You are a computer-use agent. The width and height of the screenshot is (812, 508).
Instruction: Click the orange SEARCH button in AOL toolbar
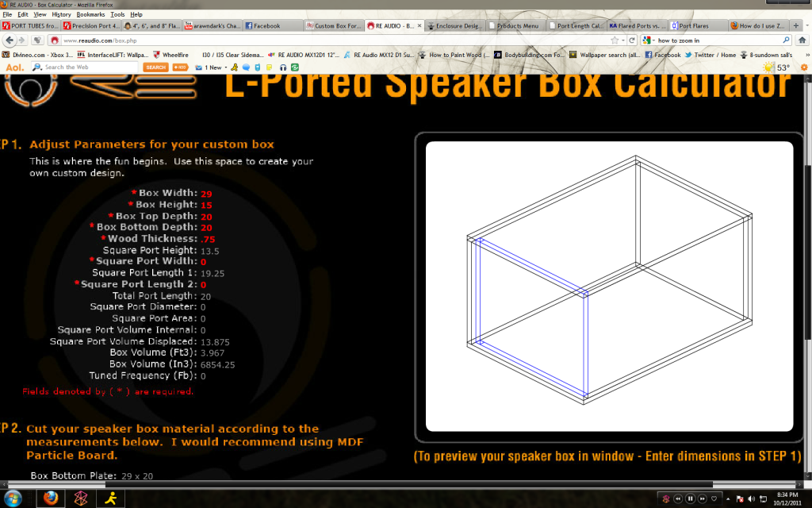pyautogui.click(x=155, y=67)
